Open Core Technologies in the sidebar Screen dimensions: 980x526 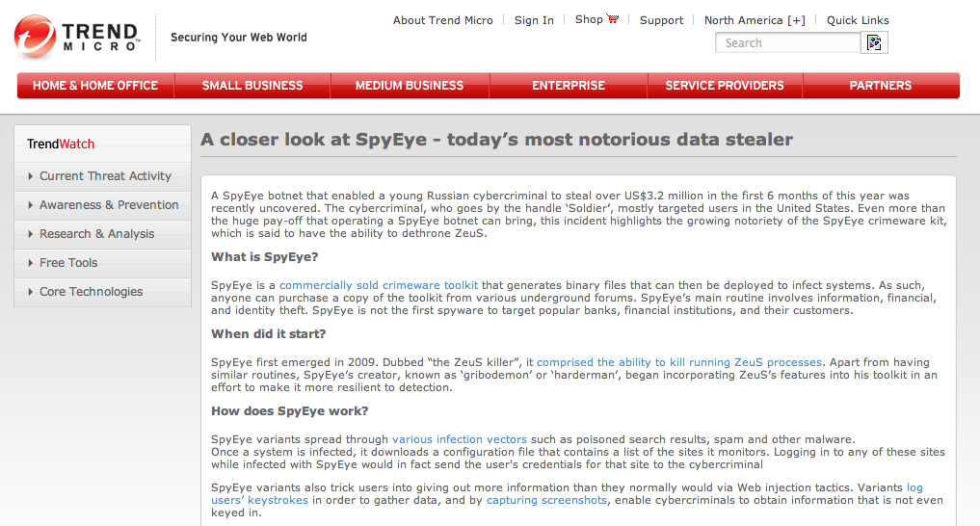pyautogui.click(x=90, y=292)
